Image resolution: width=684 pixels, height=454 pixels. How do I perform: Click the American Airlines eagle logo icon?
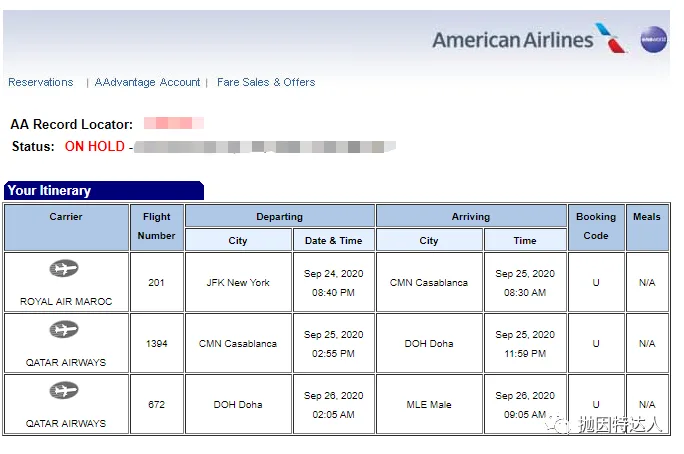point(611,38)
